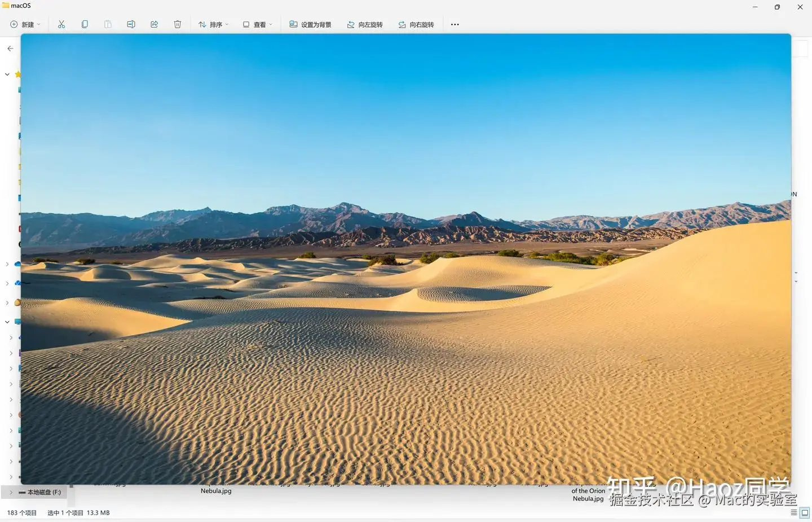
Task: Click the Nebula.jpg file label
Action: [216, 490]
